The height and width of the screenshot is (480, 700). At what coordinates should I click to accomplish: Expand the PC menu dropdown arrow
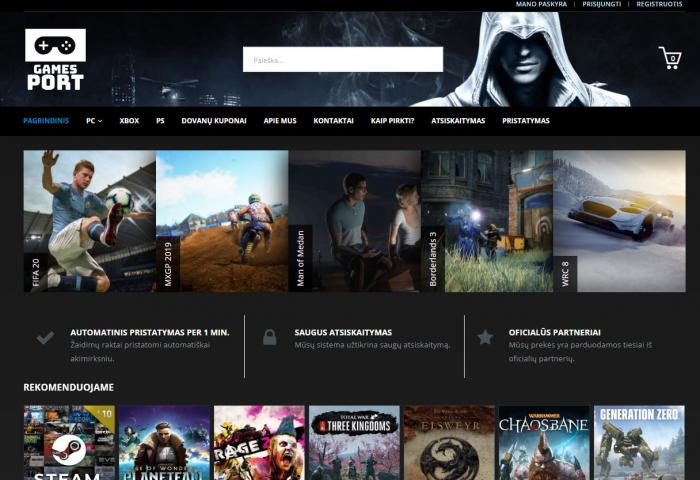tap(100, 121)
